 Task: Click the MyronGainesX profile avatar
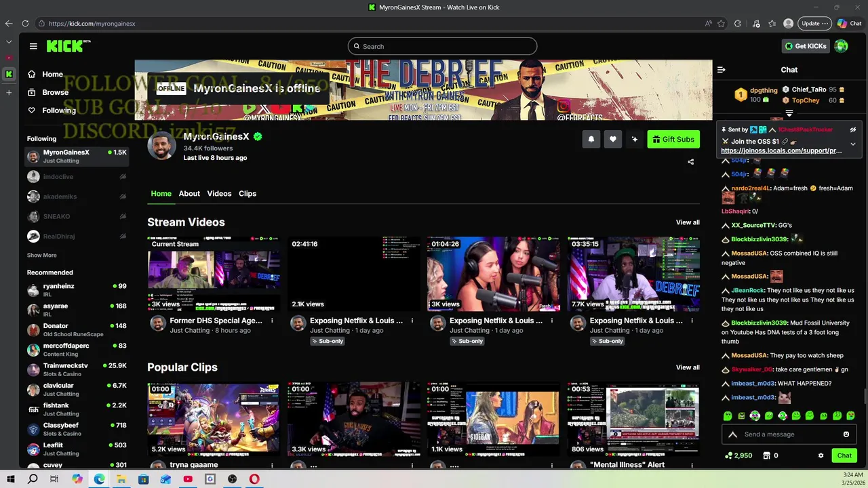click(162, 146)
